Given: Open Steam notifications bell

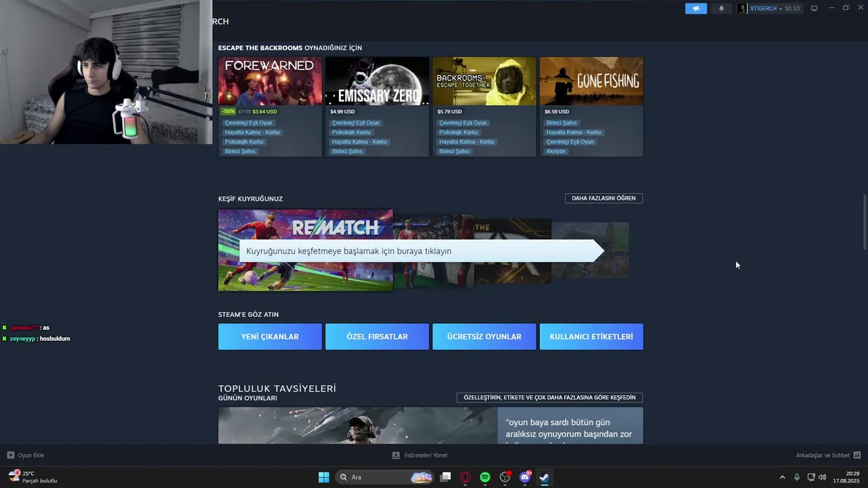Looking at the screenshot, I should [x=722, y=8].
